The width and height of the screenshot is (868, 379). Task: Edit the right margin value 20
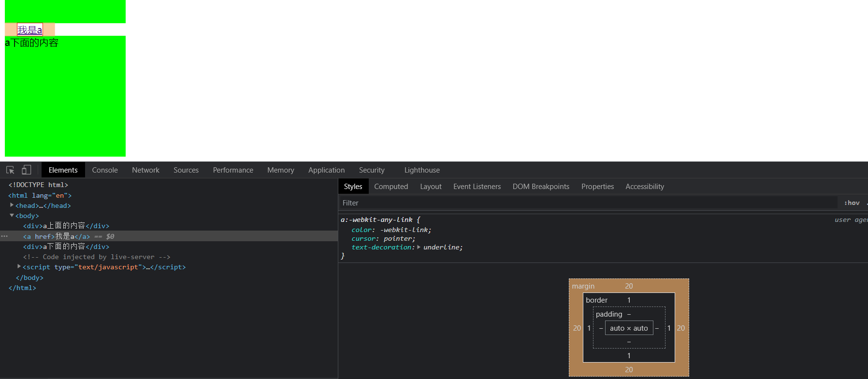(x=681, y=328)
